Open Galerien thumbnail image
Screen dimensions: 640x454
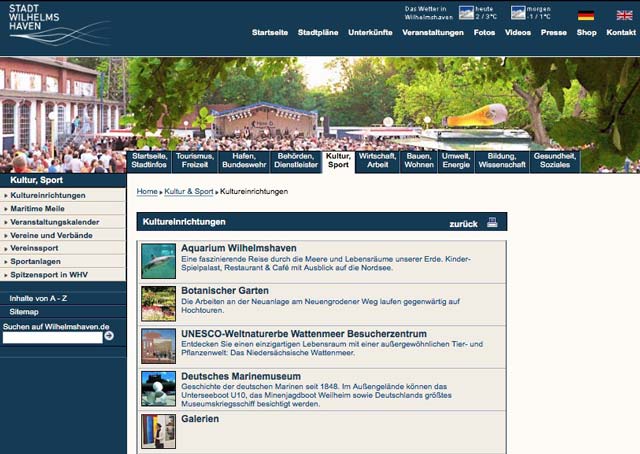tap(158, 431)
